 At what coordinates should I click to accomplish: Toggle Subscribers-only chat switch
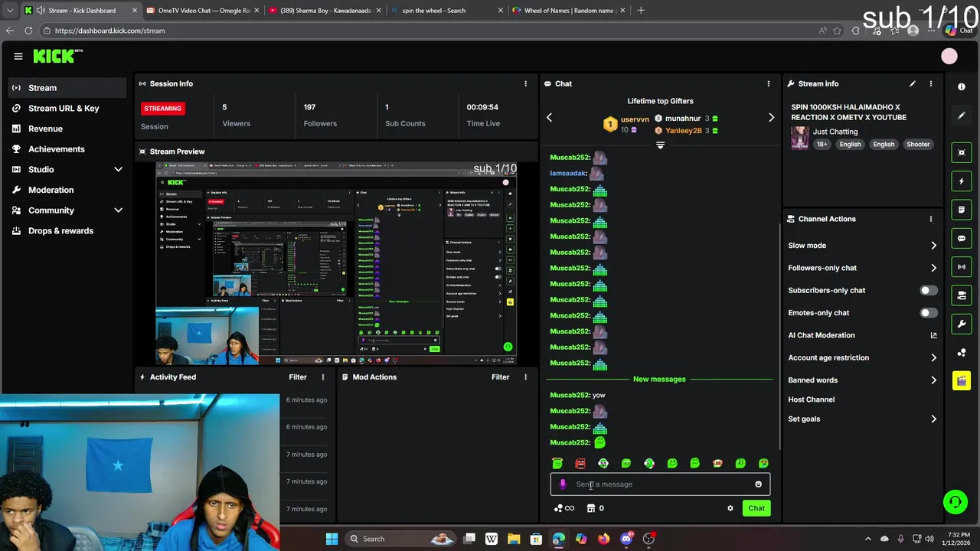point(928,291)
